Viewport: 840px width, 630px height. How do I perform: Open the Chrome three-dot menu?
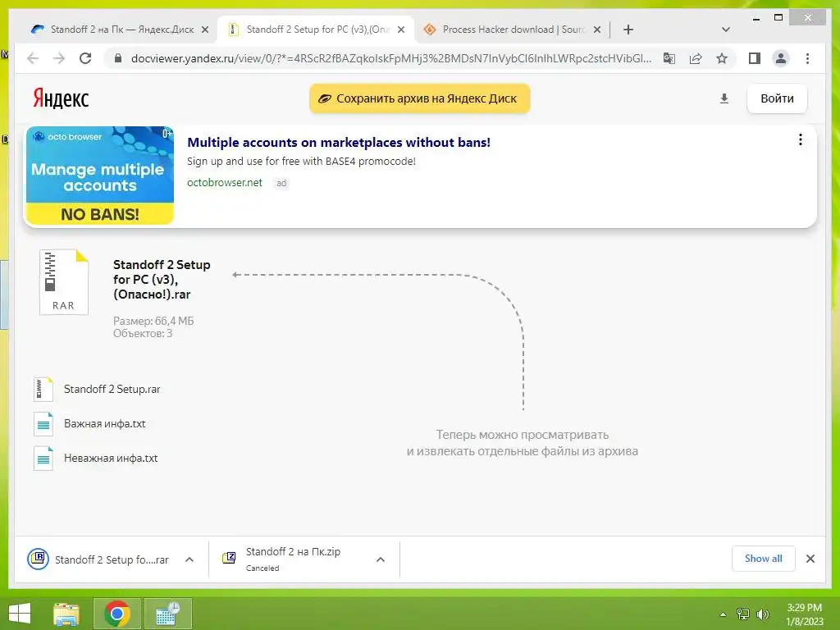coord(807,58)
